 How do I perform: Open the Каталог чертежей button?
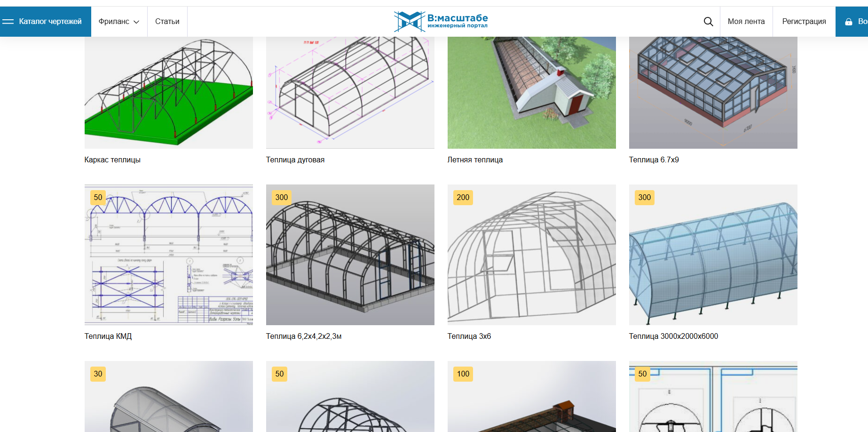click(46, 22)
